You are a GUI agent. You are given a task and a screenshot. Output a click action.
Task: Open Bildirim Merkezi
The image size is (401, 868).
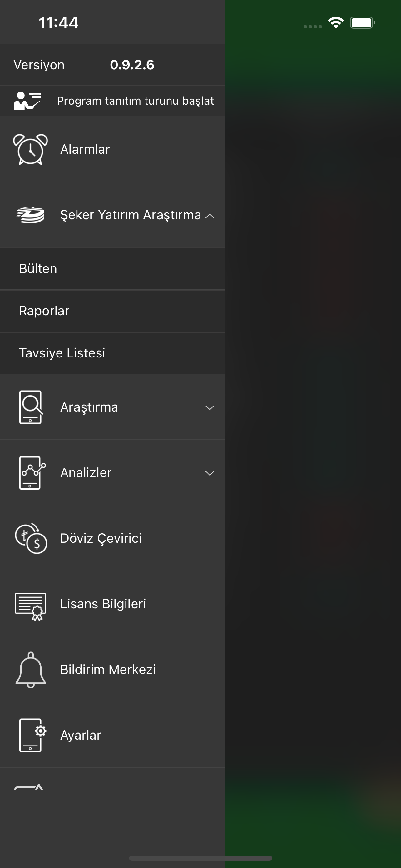112,670
